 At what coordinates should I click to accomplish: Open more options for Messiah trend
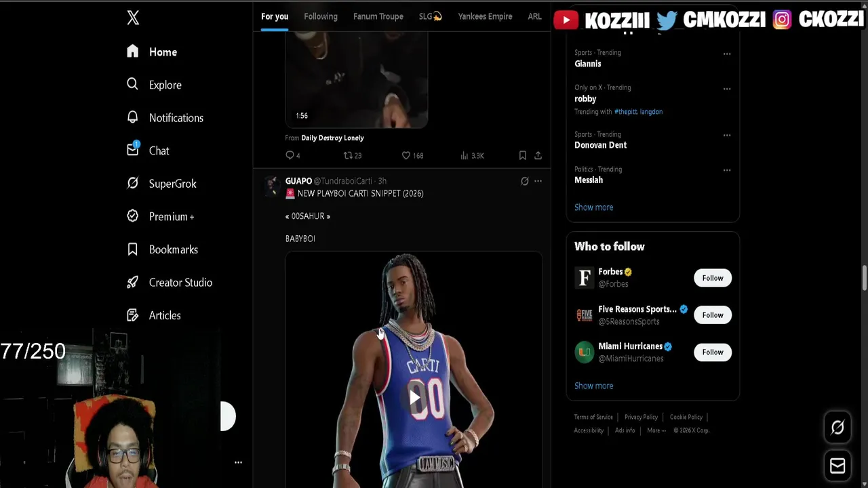click(x=727, y=170)
